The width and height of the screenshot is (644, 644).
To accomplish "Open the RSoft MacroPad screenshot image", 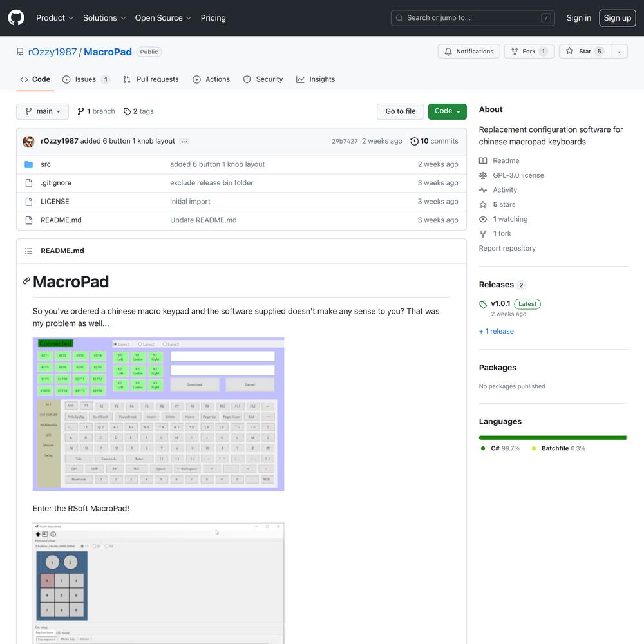I will pyautogui.click(x=158, y=583).
